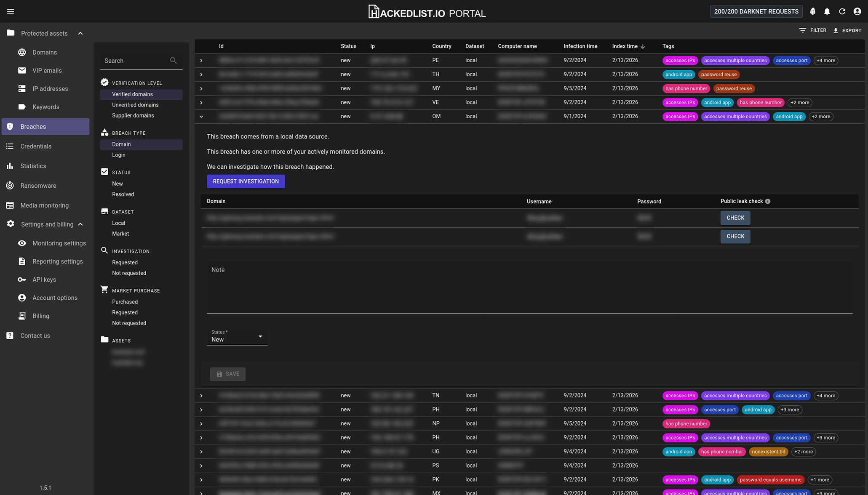Run a public leak CHECK for first domain
This screenshot has height=495, width=868.
735,218
